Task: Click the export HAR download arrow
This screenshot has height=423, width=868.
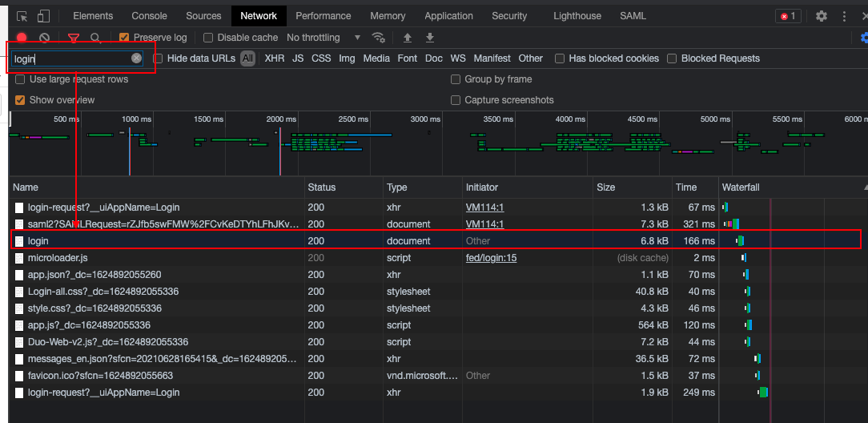Action: pos(430,38)
